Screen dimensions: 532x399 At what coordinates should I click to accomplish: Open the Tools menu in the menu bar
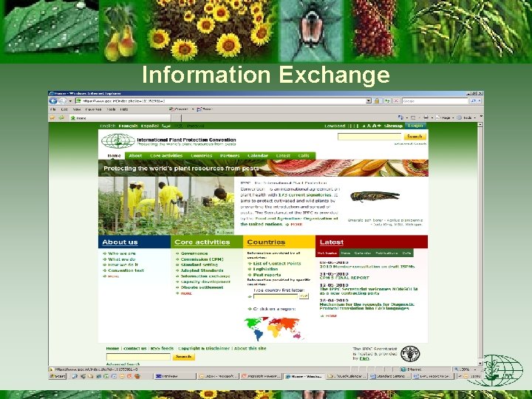pyautogui.click(x=111, y=109)
